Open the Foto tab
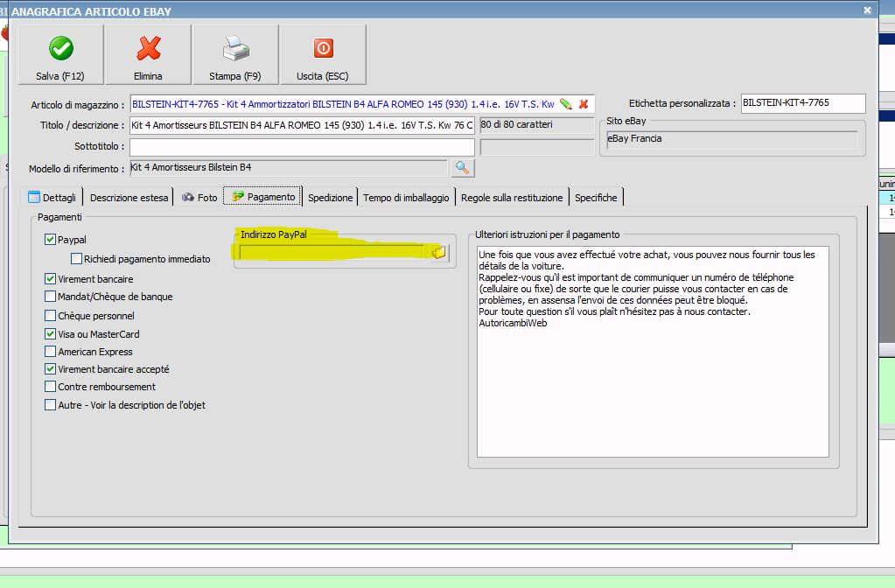The image size is (895, 588). pos(199,197)
